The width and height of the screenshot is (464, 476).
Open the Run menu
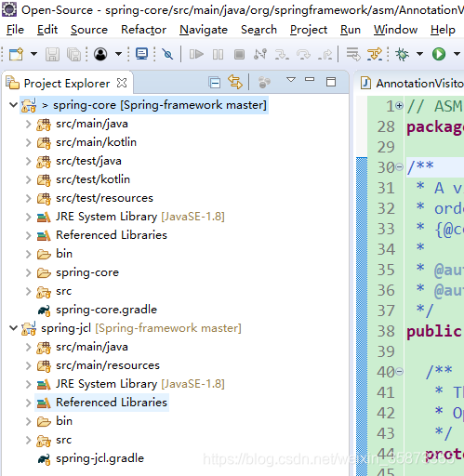(351, 30)
